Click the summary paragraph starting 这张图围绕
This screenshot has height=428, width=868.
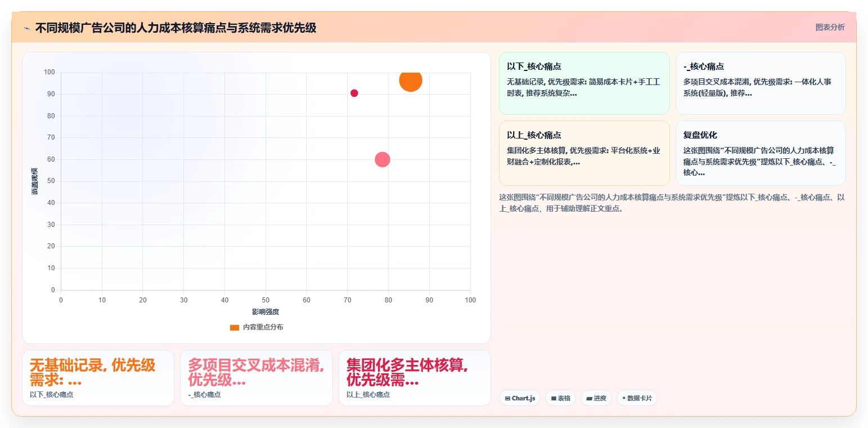coord(672,203)
